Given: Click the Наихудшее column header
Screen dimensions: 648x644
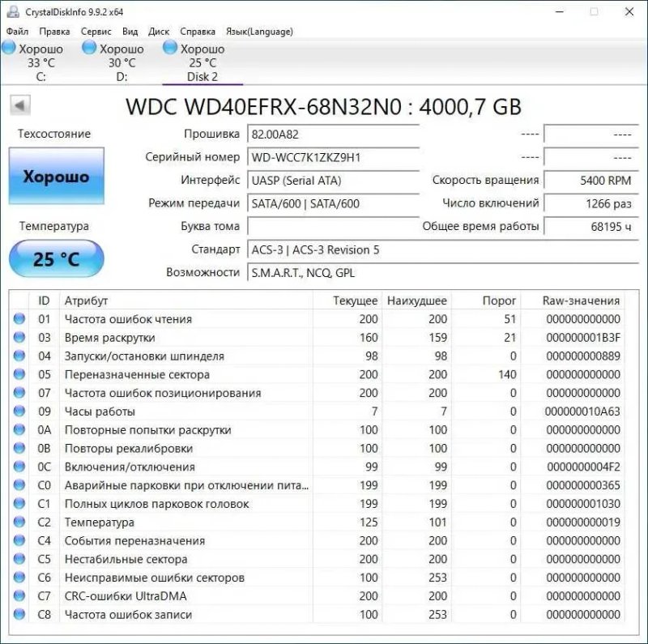Looking at the screenshot, I should (416, 301).
